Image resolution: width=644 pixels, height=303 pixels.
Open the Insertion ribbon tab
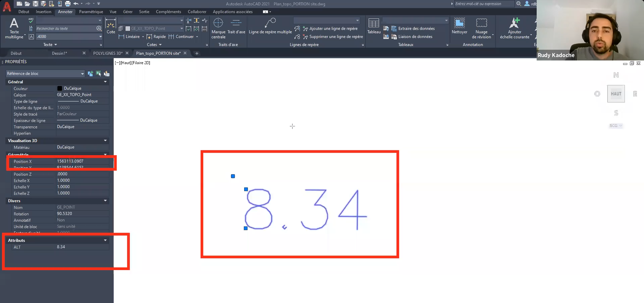44,12
